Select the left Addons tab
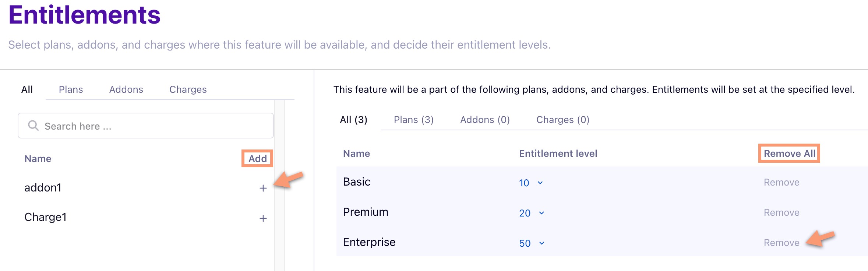This screenshot has width=868, height=271. pyautogui.click(x=126, y=89)
